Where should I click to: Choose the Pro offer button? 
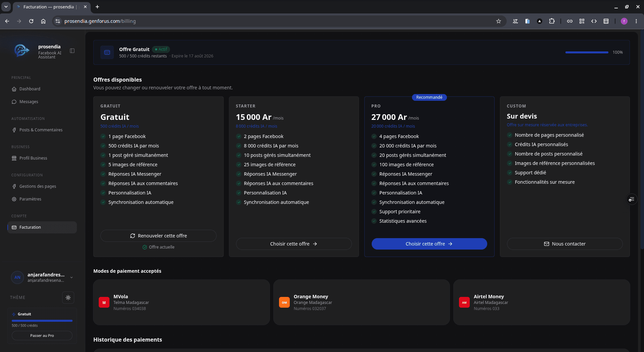click(429, 244)
